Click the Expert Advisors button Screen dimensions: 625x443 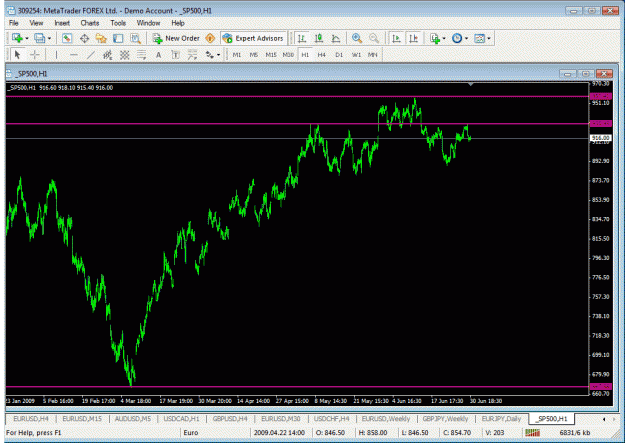253,38
